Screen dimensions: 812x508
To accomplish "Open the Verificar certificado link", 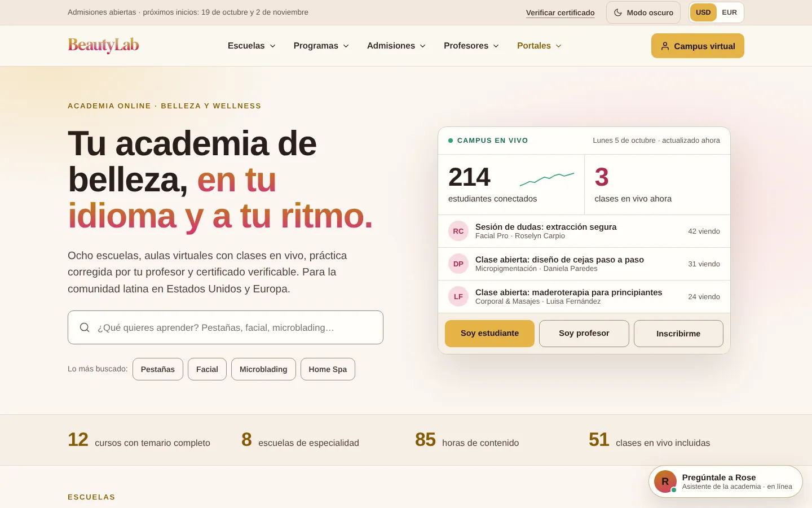I will 561,12.
